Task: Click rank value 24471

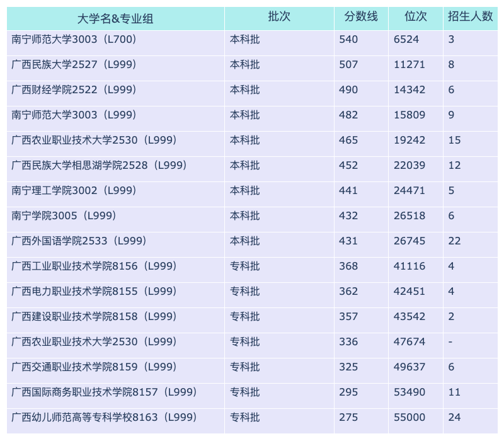Action: tap(409, 190)
